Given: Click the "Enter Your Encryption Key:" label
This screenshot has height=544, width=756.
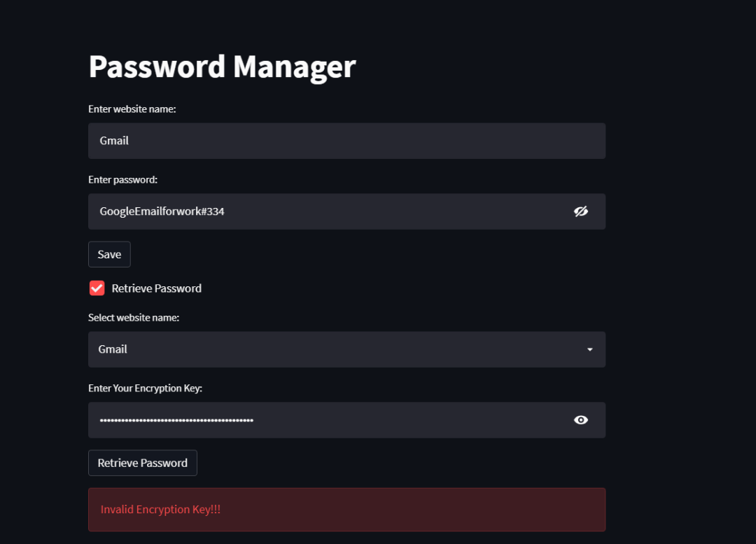Looking at the screenshot, I should click(145, 388).
